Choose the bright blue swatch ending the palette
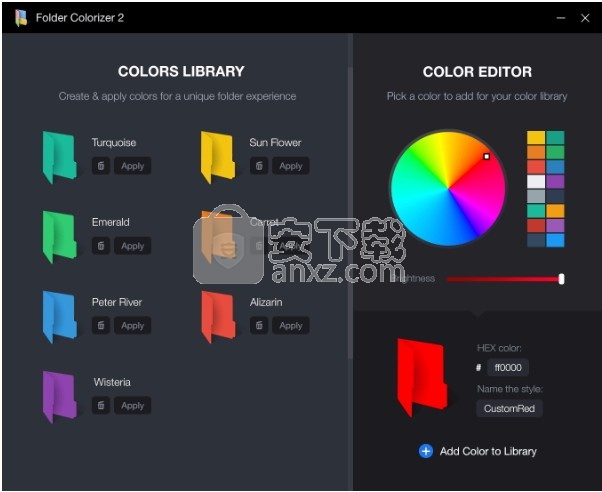This screenshot has width=602, height=492. (x=555, y=240)
